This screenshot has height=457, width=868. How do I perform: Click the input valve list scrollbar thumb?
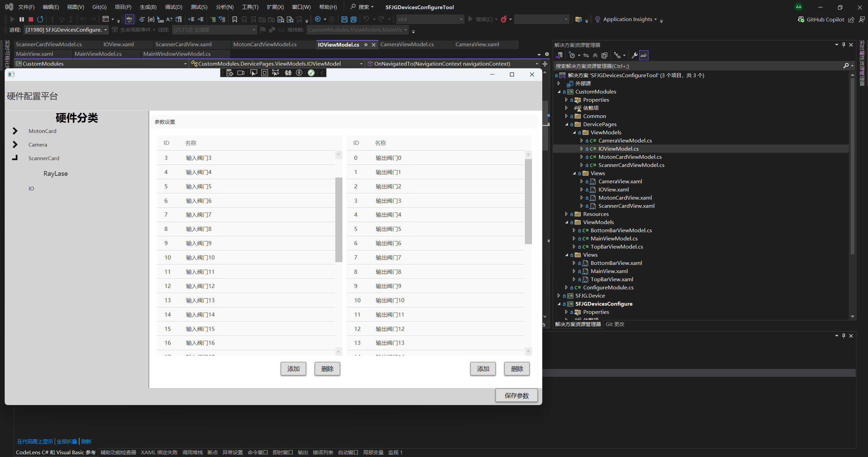(338, 219)
